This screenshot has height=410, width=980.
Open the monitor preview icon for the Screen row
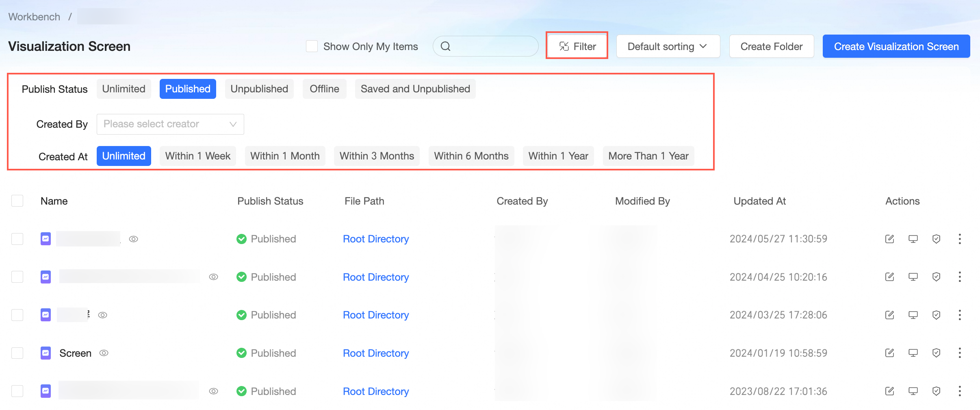click(913, 353)
